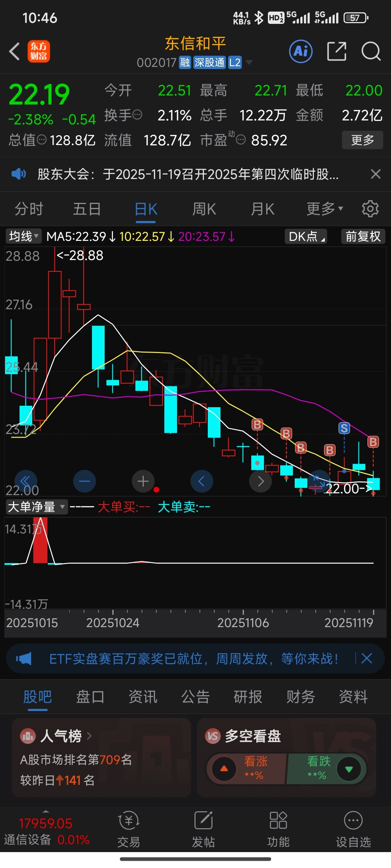Close the ETF实盘赛 banner
This screenshot has height=868, width=391.
(x=367, y=658)
